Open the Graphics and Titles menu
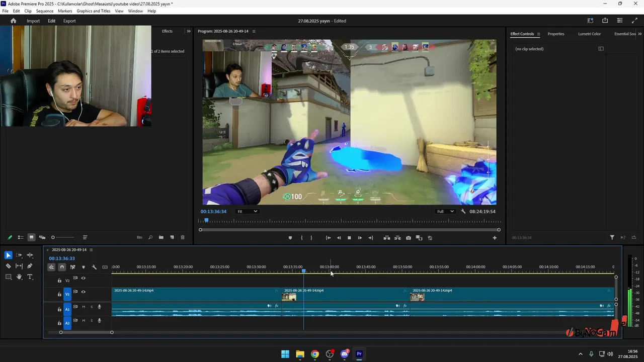644x362 pixels. [x=94, y=11]
